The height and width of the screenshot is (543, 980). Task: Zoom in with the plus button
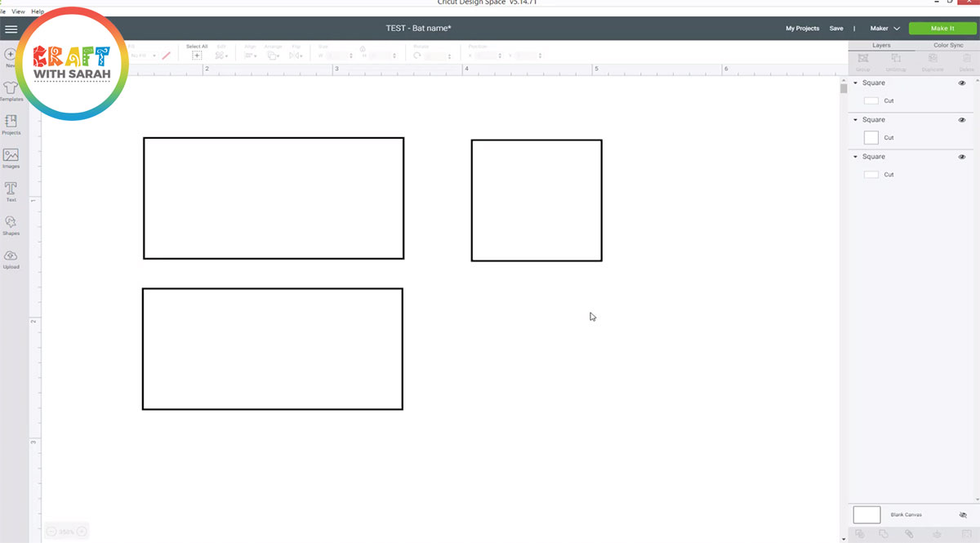click(x=81, y=532)
